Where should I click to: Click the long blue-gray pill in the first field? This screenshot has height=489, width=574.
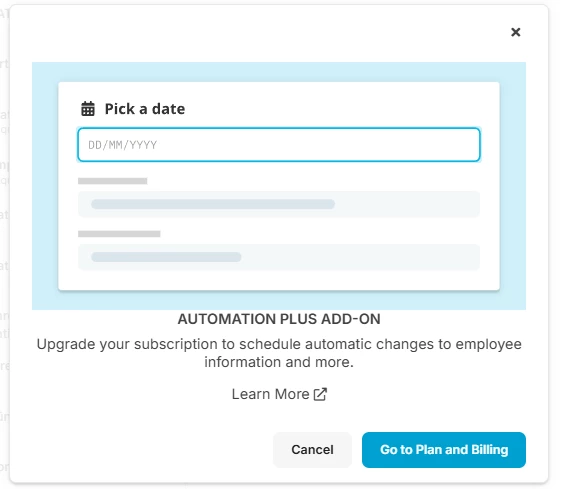tap(213, 204)
